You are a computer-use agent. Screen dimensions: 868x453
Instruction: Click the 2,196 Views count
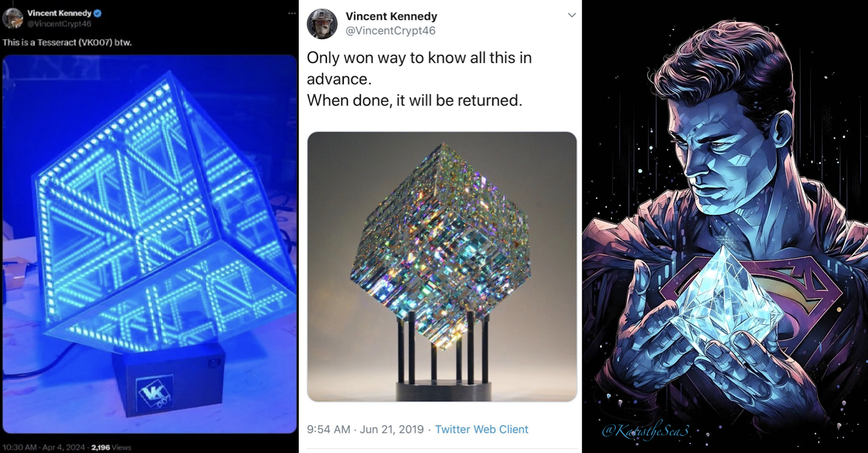[x=111, y=447]
